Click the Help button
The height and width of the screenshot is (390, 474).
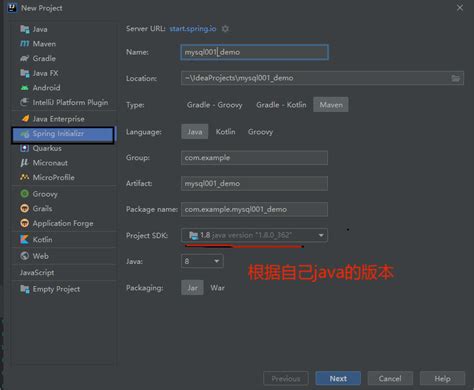442,379
